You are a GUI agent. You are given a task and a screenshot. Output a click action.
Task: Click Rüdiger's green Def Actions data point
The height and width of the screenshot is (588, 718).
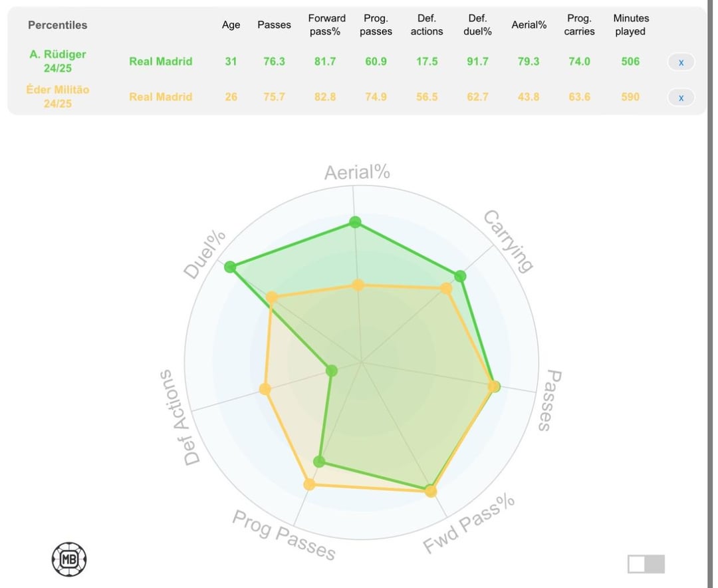coord(332,370)
